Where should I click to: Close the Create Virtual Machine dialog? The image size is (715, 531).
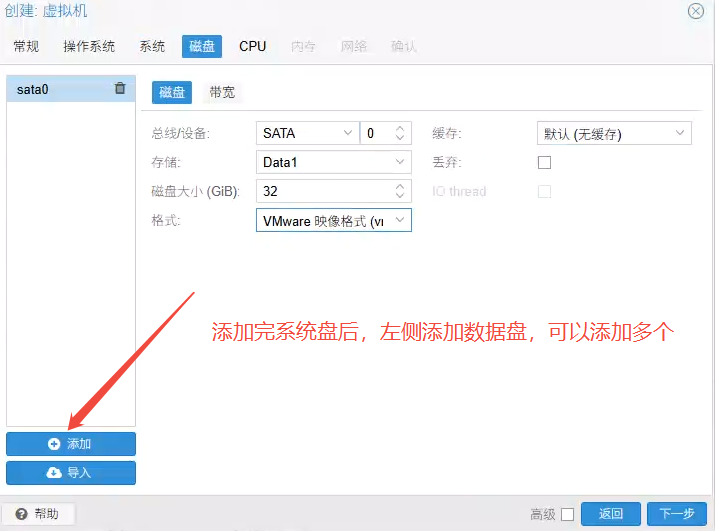coord(696,11)
